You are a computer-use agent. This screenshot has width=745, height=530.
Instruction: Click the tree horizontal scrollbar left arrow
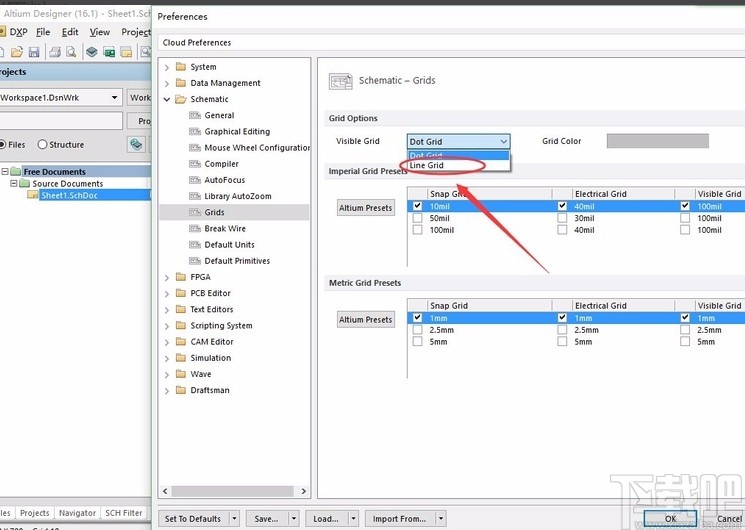coord(165,491)
